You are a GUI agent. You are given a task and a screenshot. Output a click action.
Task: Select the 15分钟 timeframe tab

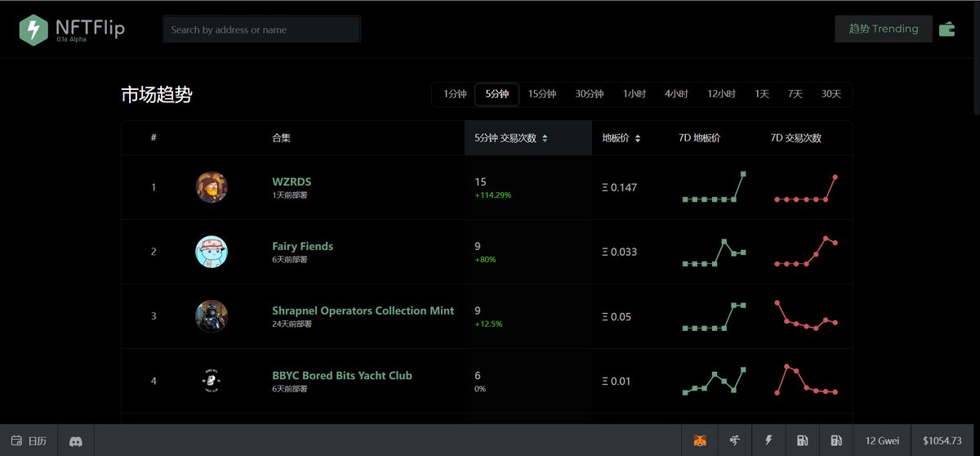[x=541, y=94]
